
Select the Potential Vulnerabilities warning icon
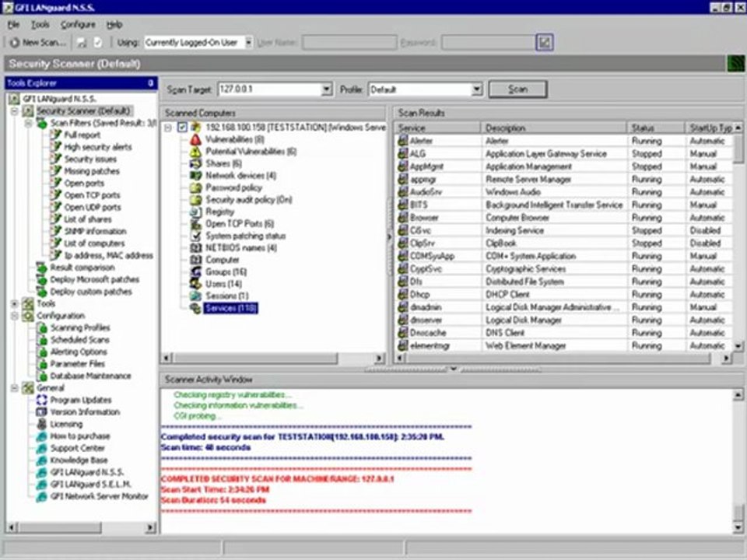tap(196, 152)
